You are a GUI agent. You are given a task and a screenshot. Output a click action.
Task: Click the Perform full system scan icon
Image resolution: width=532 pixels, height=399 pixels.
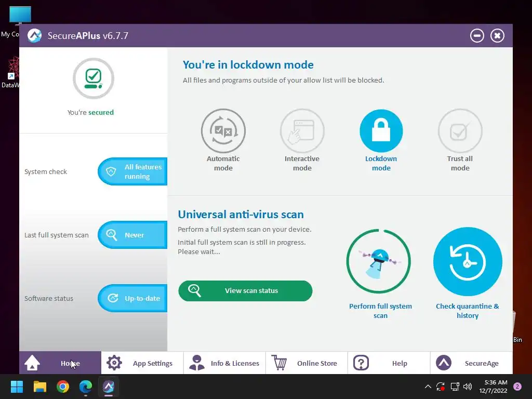pos(379,261)
